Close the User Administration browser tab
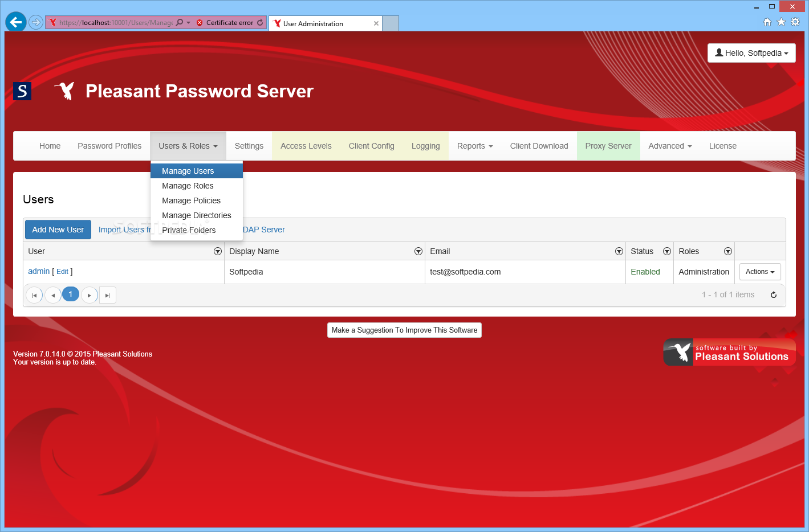 coord(376,23)
